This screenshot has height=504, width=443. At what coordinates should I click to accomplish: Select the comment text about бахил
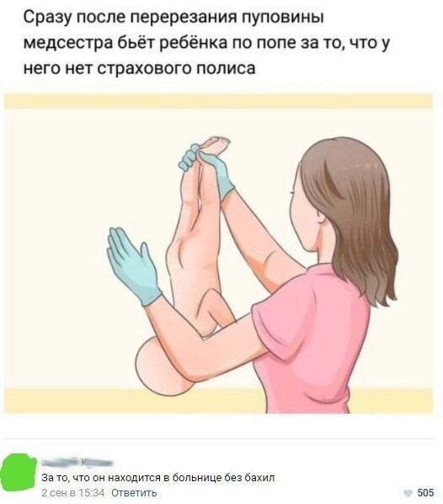coord(158,478)
